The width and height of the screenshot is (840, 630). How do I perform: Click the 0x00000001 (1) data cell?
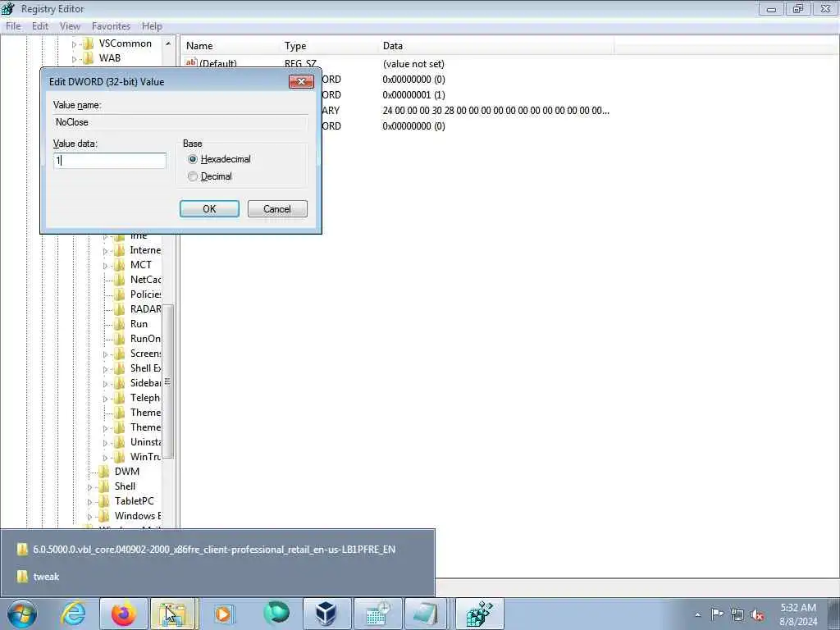click(x=413, y=95)
